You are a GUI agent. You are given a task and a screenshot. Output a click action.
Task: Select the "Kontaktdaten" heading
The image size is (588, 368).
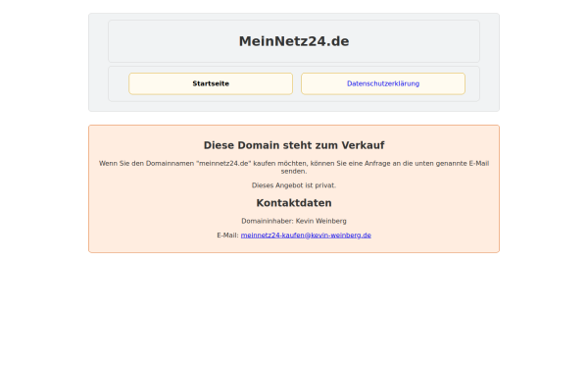coord(294,203)
